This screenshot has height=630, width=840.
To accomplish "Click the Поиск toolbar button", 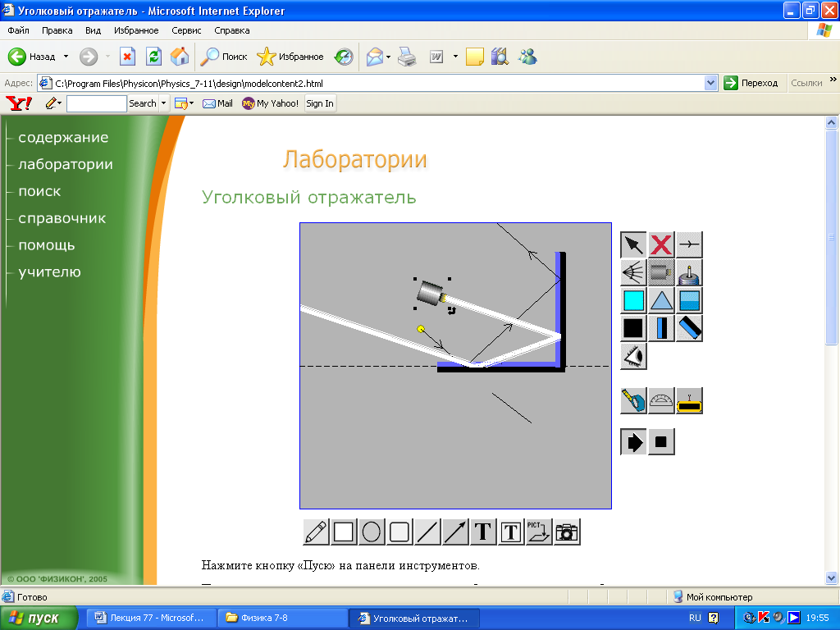I will point(223,57).
